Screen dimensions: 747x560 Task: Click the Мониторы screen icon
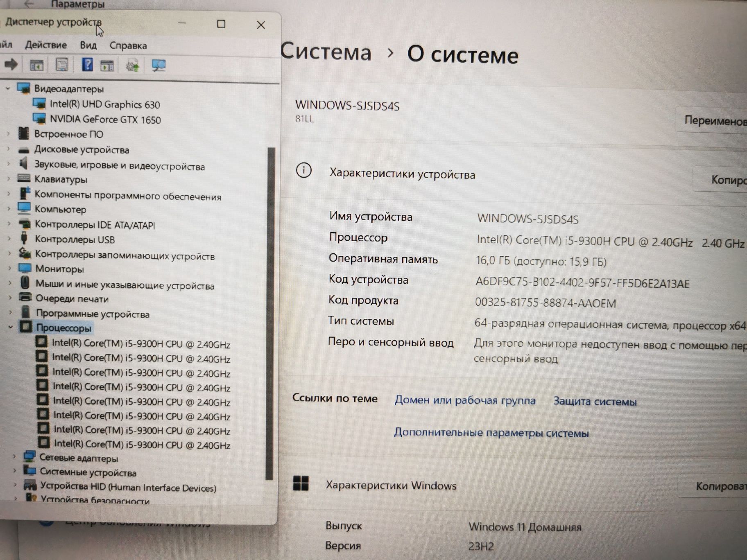25,268
